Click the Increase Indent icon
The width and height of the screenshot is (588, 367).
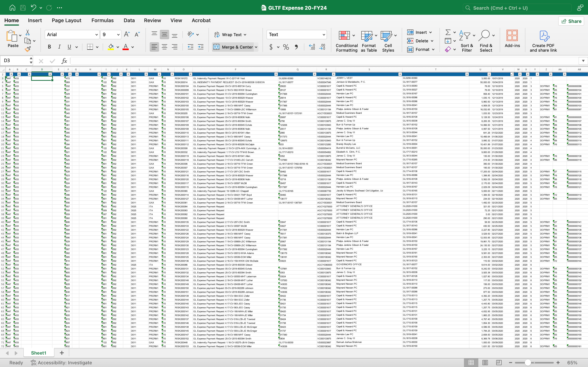201,47
